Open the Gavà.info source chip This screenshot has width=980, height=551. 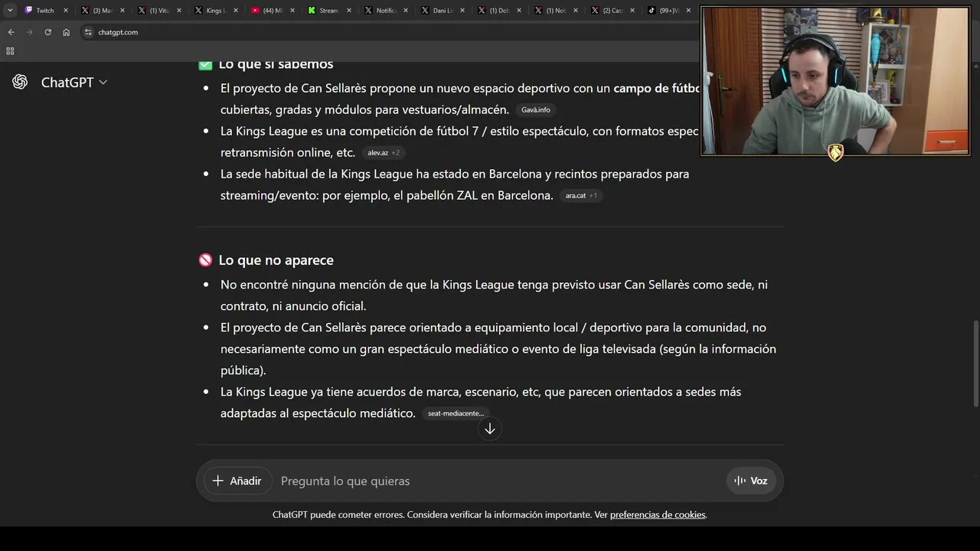[535, 110]
